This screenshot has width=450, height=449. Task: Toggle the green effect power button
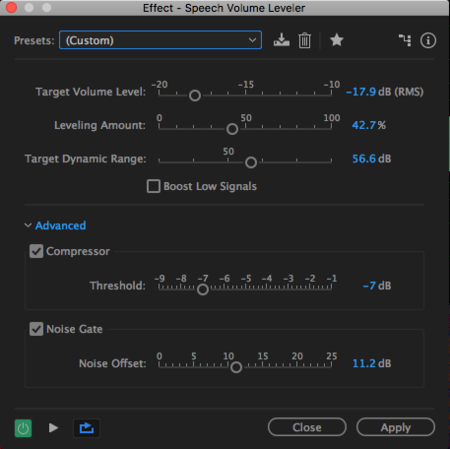point(23,428)
